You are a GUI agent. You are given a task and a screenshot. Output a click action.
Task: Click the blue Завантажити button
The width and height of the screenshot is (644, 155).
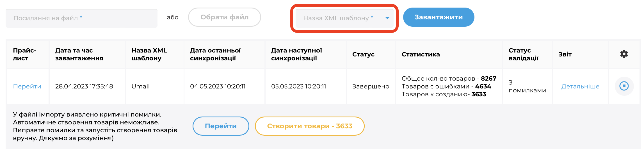click(439, 17)
